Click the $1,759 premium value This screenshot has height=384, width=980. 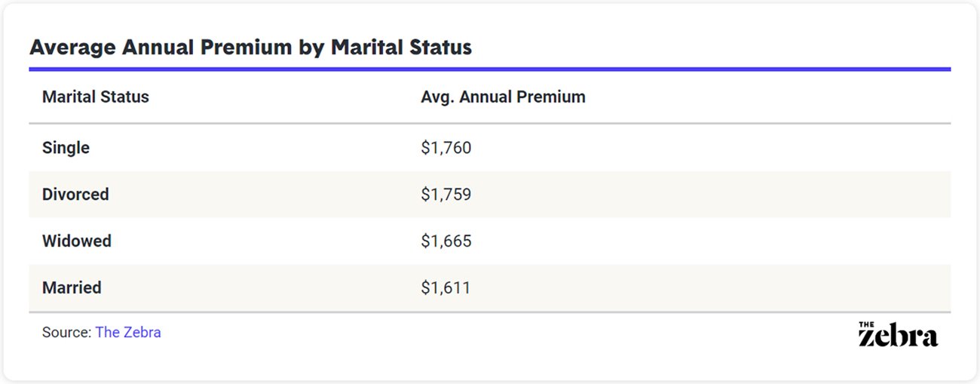tap(446, 195)
